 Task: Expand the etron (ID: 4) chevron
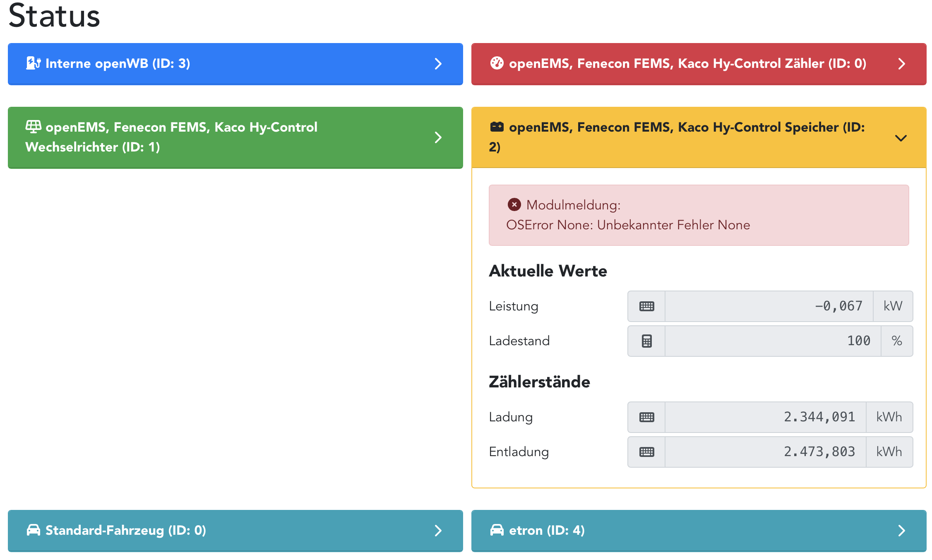901,531
